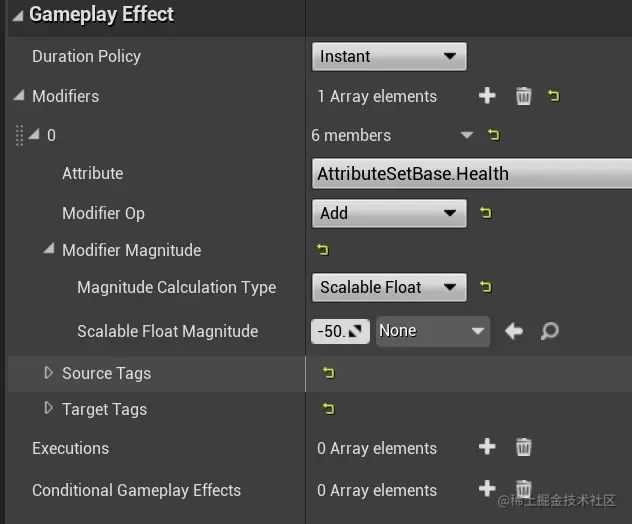Expand the Source Tags section
Viewport: 632px width, 524px height.
click(x=48, y=373)
